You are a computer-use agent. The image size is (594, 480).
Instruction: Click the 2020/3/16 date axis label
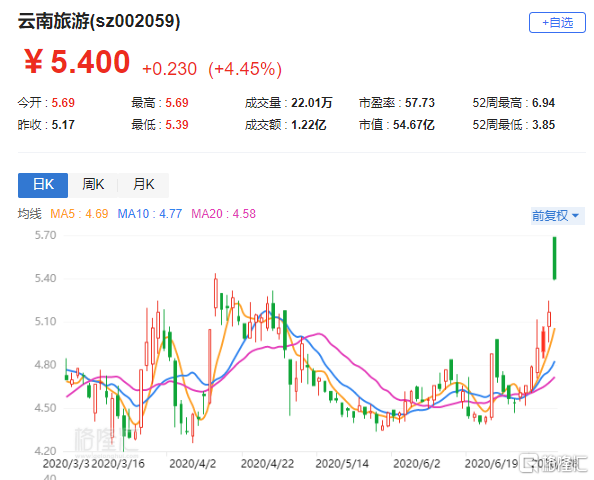118,463
